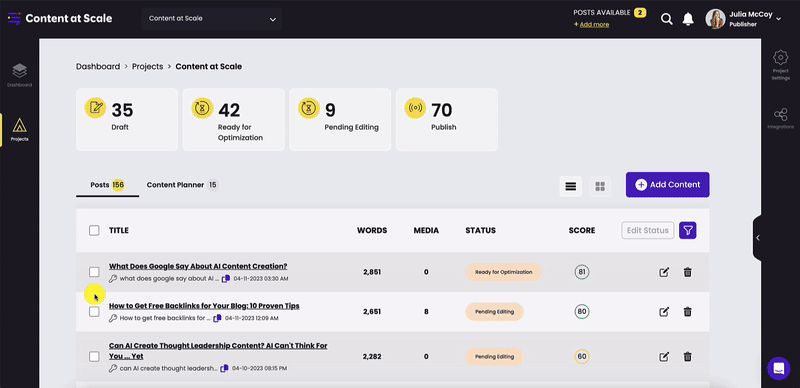
Task: Tick the select-all checkbox in the header
Action: click(94, 230)
